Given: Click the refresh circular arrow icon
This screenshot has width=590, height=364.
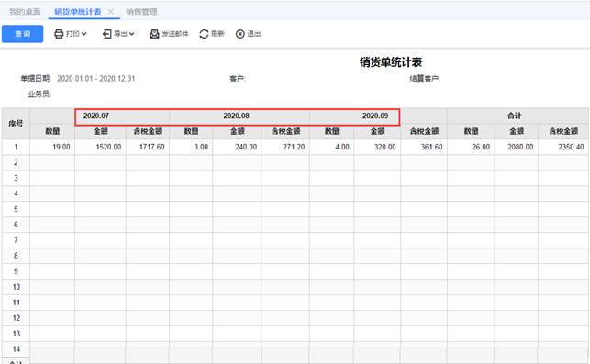Looking at the screenshot, I should (204, 34).
